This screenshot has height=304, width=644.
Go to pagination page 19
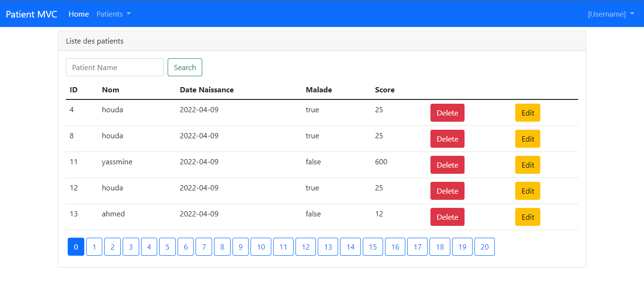(462, 247)
